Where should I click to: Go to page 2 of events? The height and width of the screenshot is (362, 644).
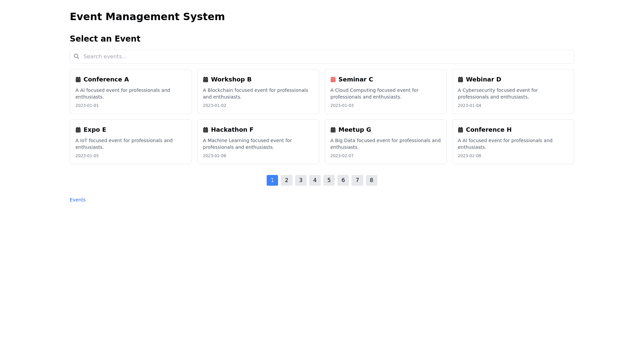coord(286,180)
